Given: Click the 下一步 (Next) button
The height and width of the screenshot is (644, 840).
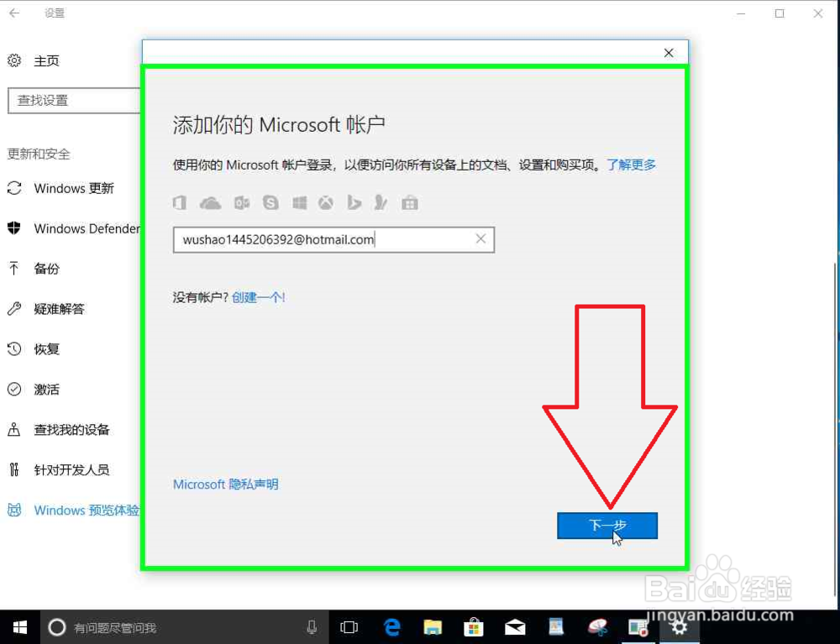Looking at the screenshot, I should (x=607, y=525).
